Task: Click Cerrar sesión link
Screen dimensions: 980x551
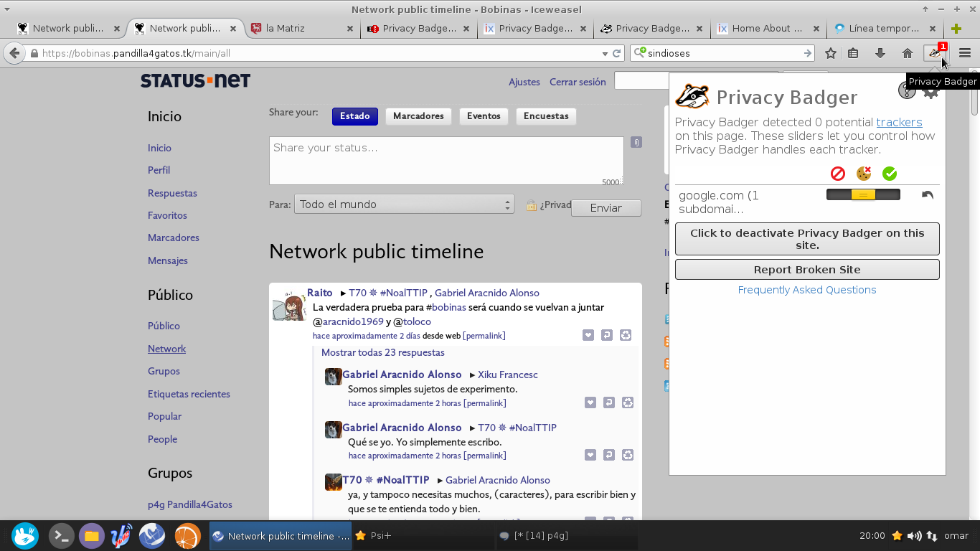Action: pos(578,82)
